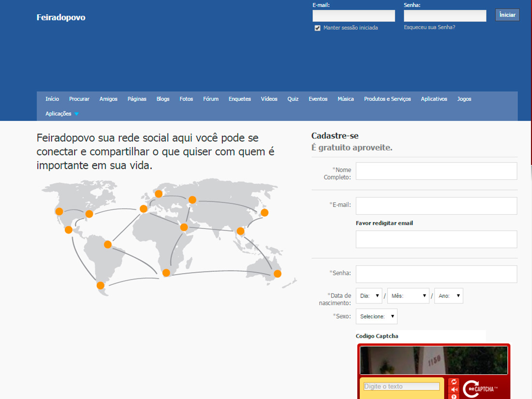Click the reCAPTCHA refresh challenge icon
This screenshot has width=532, height=399.
coord(454,382)
